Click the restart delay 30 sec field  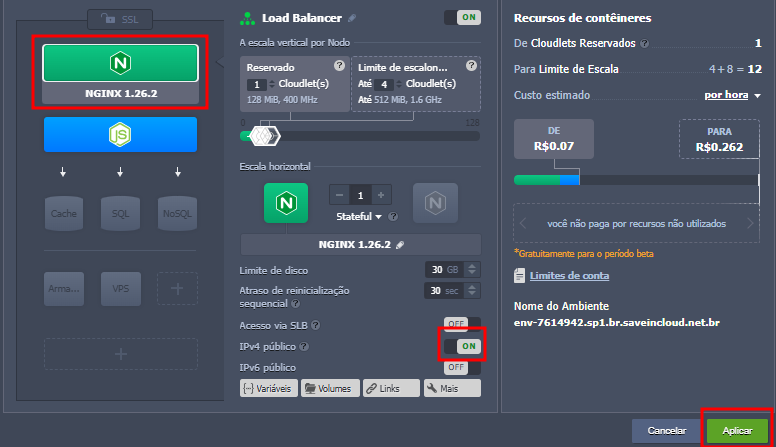pyautogui.click(x=444, y=291)
